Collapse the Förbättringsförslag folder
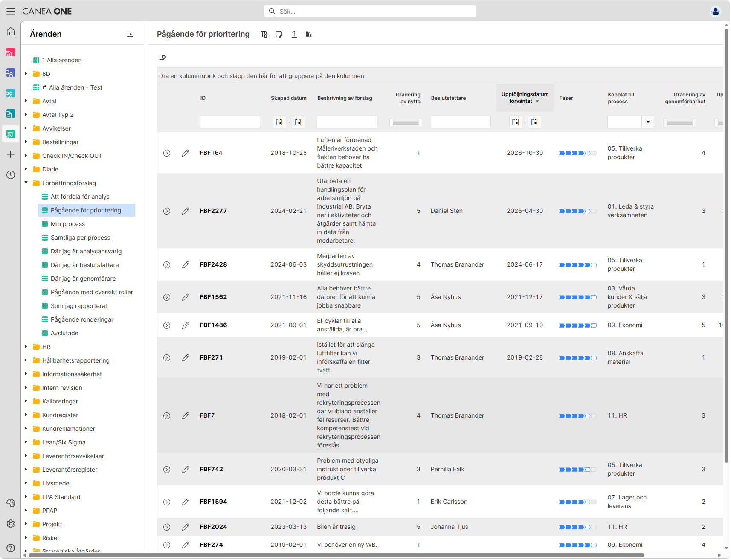 click(26, 183)
